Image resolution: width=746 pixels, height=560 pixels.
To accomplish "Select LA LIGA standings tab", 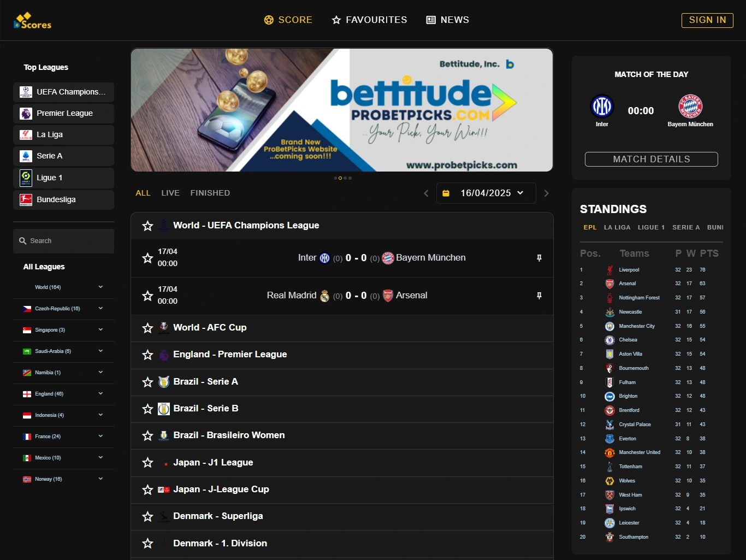I will [617, 227].
